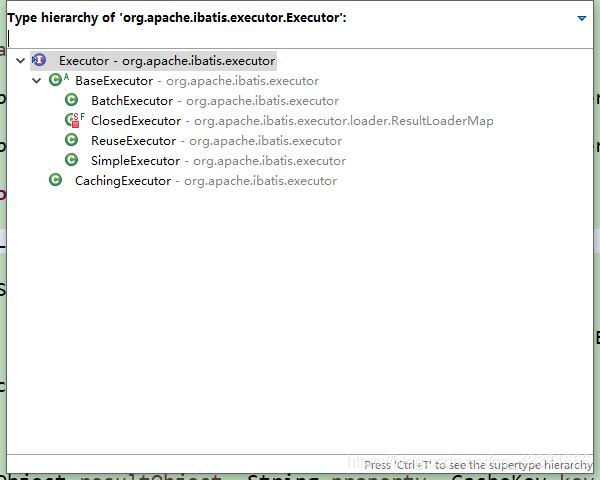Collapse the BaseExecutor subtree
The height and width of the screenshot is (480, 600).
click(36, 80)
